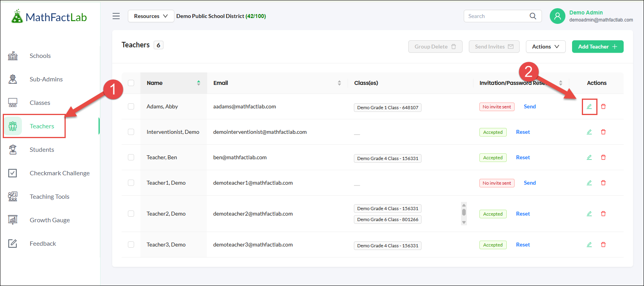Click the "No invite sent" badge for Adams, Abby
This screenshot has width=644, height=286.
(x=497, y=107)
